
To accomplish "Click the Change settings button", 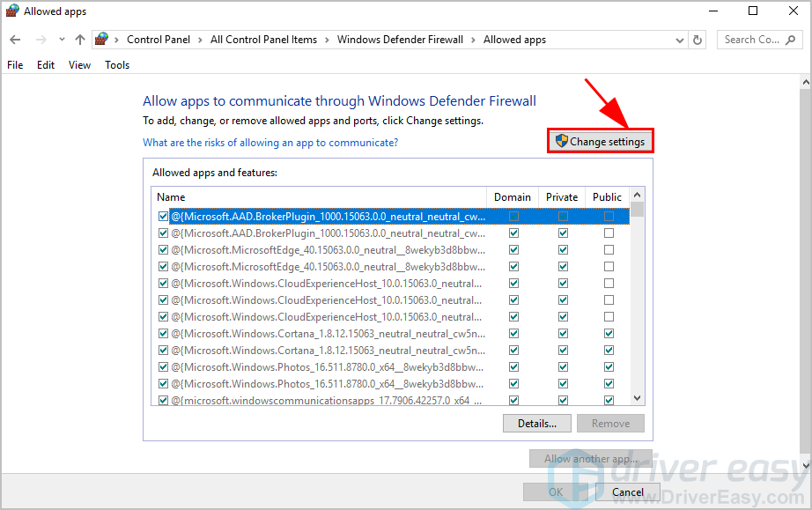I will [601, 141].
